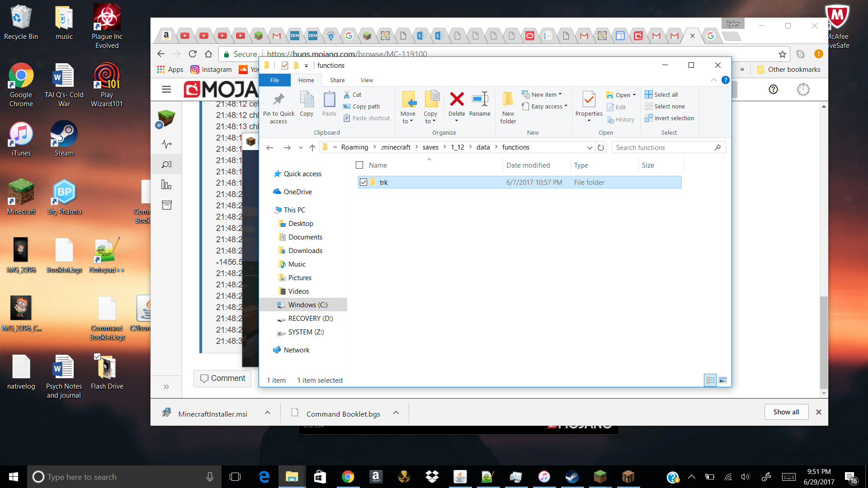Screen dimensions: 868x488
Task: Click the Cut scissors icon
Action: click(x=347, y=94)
